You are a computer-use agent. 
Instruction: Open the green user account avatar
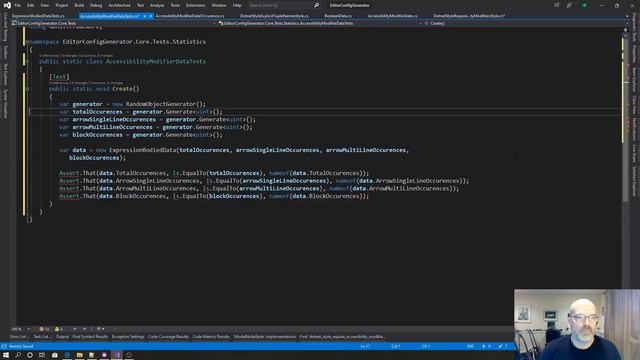tap(584, 5)
